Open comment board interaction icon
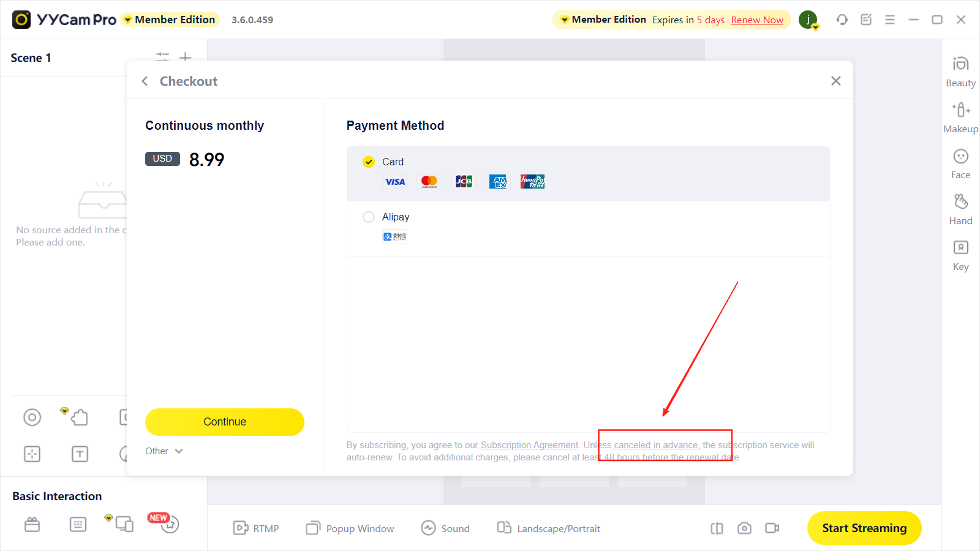Screen dimensions: 980x551 coord(78,525)
